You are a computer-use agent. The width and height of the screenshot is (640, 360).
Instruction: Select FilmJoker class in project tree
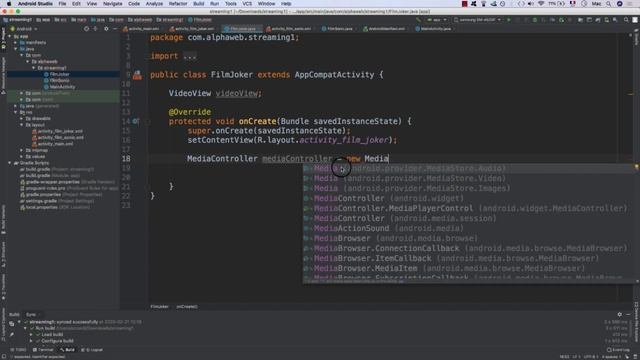point(56,74)
